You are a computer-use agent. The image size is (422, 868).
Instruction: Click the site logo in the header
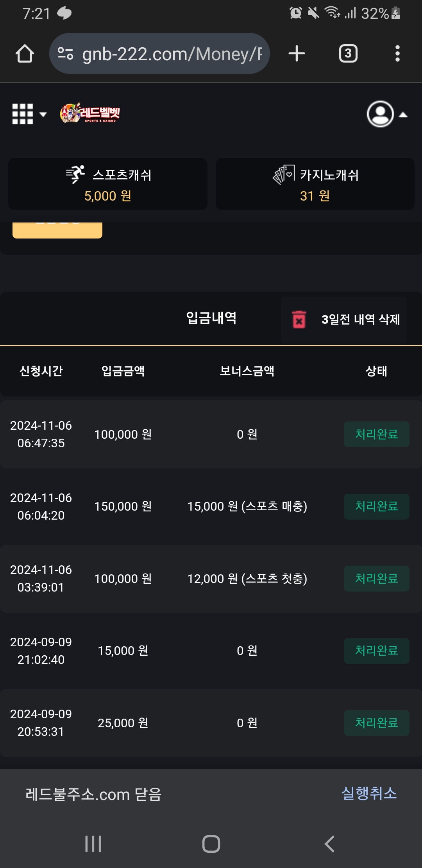pyautogui.click(x=90, y=113)
